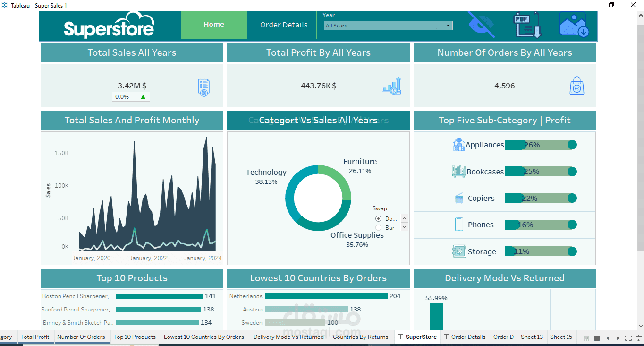Click the hide-eye icon in the header
The image size is (644, 346).
(481, 25)
